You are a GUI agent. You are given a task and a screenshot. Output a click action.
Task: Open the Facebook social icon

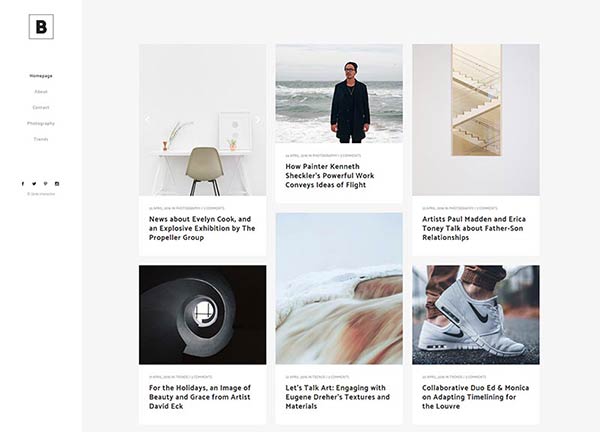pyautogui.click(x=23, y=184)
